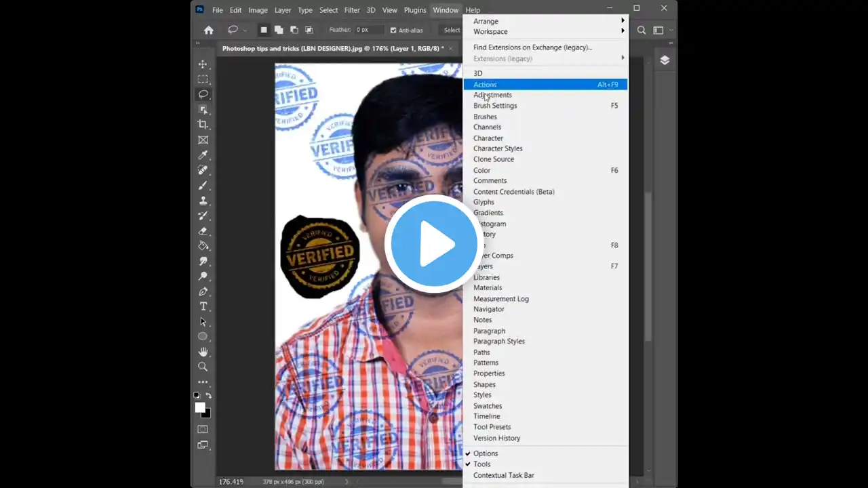Toggle the checked Options menu entry
The width and height of the screenshot is (868, 488).
click(x=546, y=453)
